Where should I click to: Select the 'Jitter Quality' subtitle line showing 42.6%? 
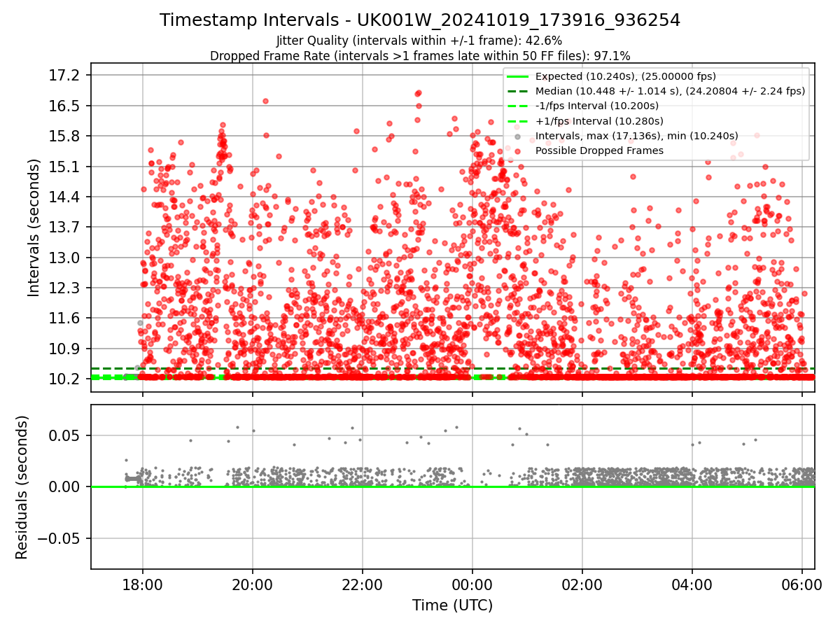tap(419, 41)
